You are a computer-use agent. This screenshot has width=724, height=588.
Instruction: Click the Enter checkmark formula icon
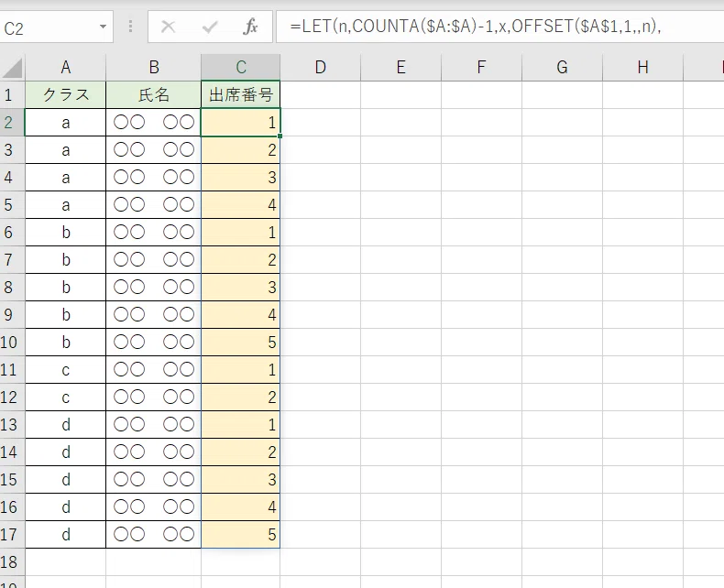point(210,27)
